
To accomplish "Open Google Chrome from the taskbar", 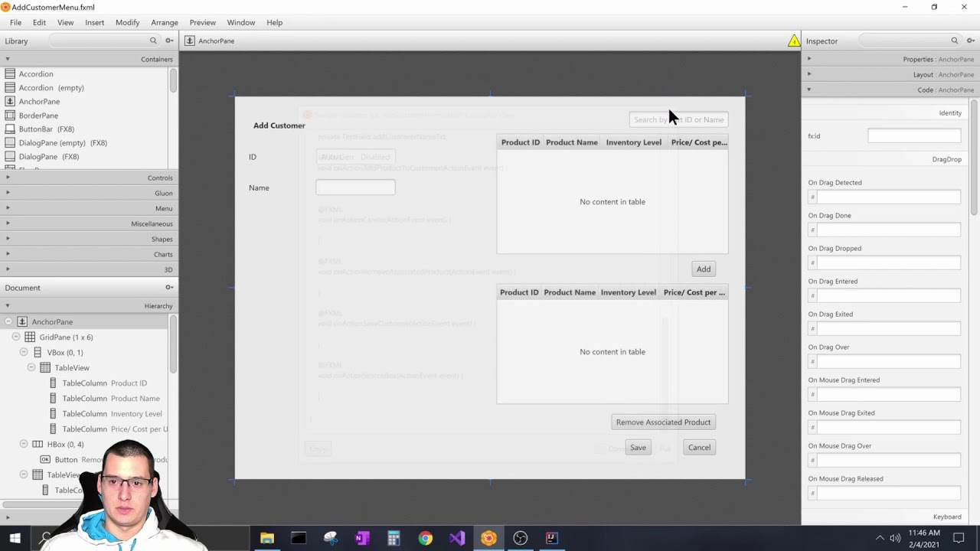I will (x=425, y=538).
